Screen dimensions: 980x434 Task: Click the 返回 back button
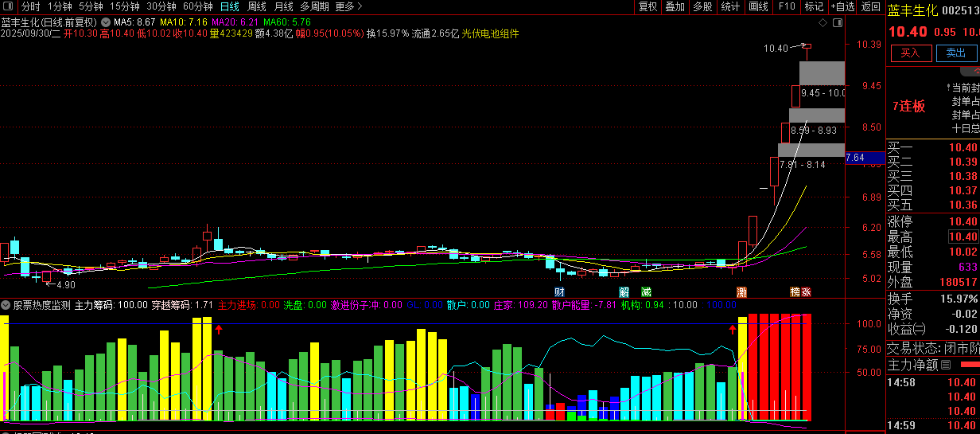coord(870,6)
